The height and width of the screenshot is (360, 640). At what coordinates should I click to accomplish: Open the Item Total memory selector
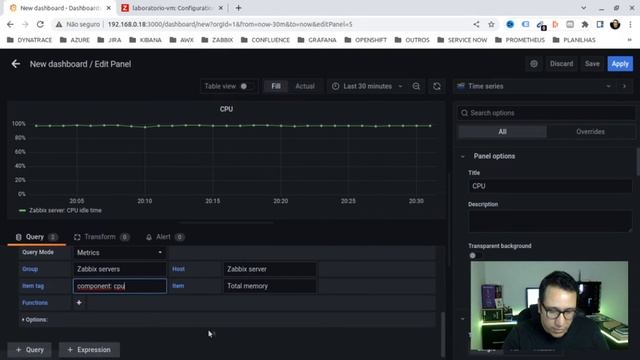[x=269, y=286]
